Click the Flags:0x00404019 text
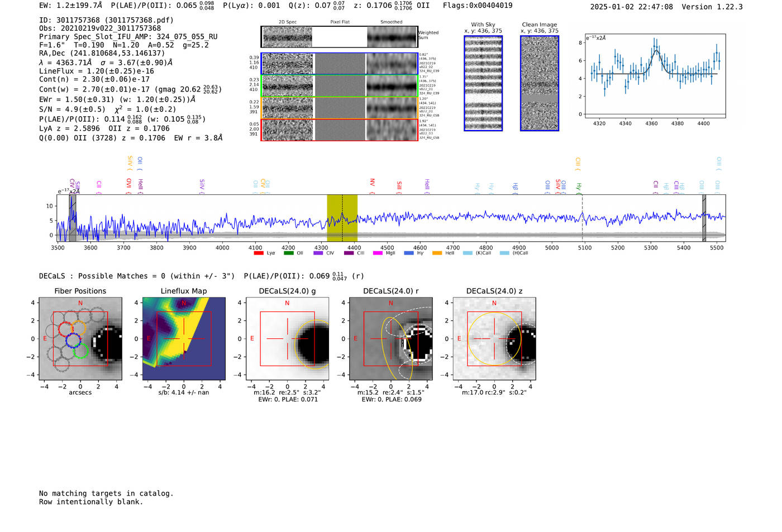 (478, 6)
